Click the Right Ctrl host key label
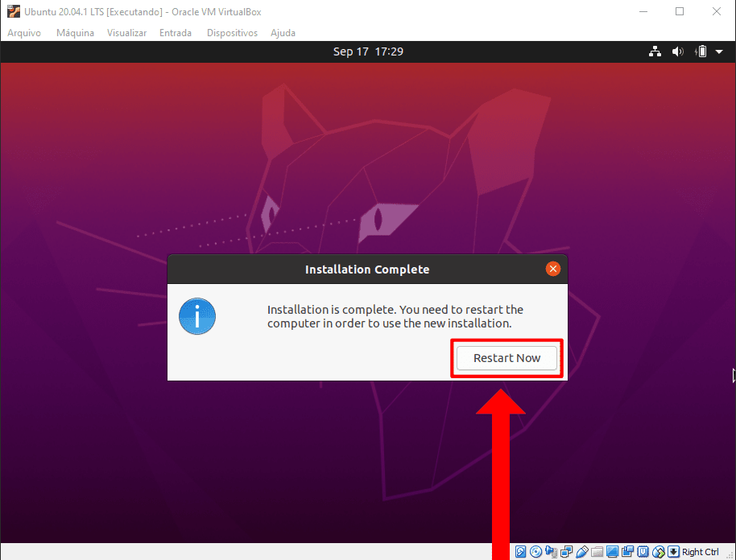The image size is (736, 560). [701, 552]
